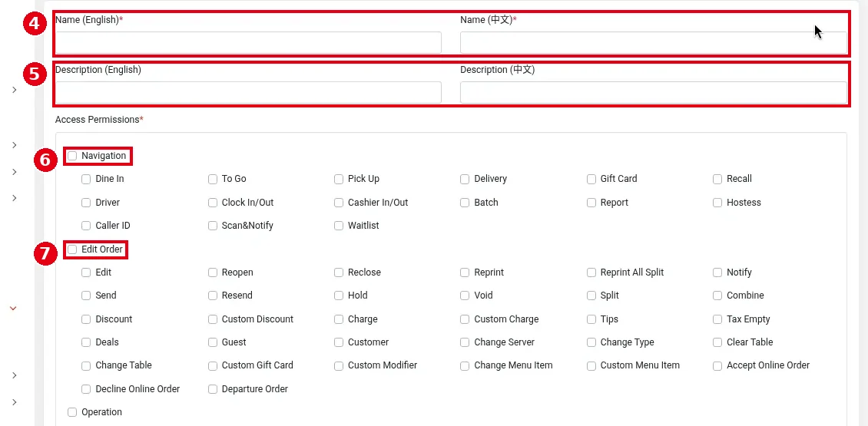This screenshot has height=426, width=868.
Task: Check the Operation group checkbox
Action: [x=72, y=412]
